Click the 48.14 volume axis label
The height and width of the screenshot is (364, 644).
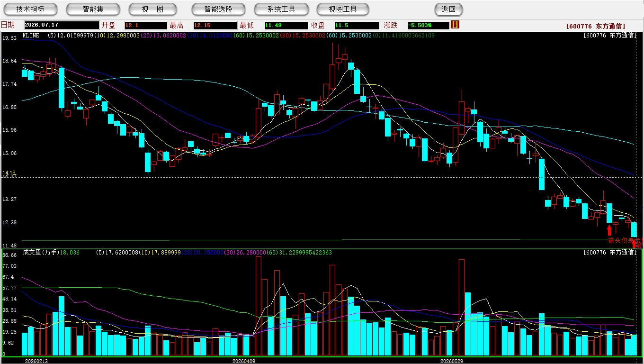point(9,299)
